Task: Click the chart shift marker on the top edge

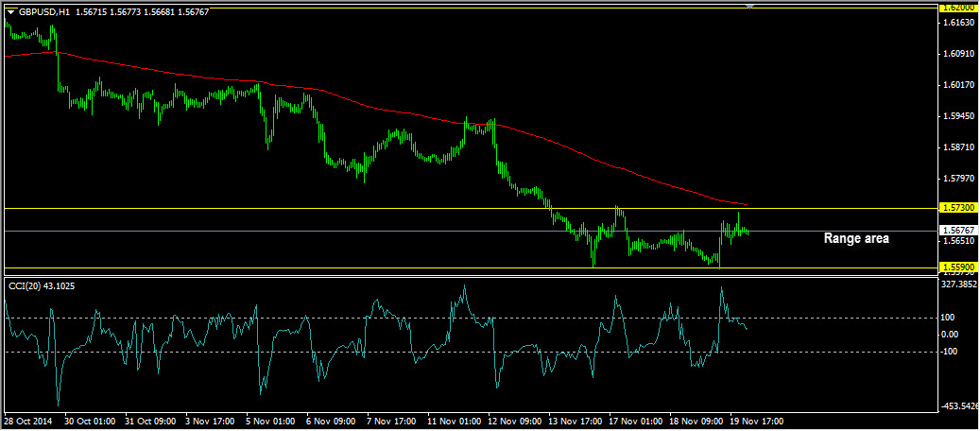Action: 749,6
